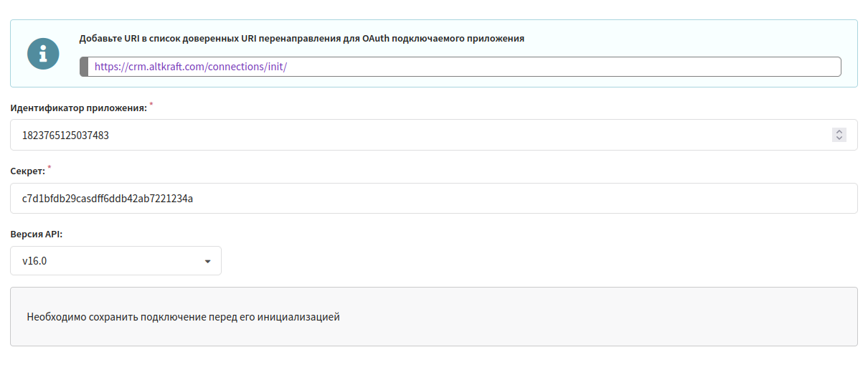Increment application ID with the up chevron
868x365 pixels.
pos(839,132)
